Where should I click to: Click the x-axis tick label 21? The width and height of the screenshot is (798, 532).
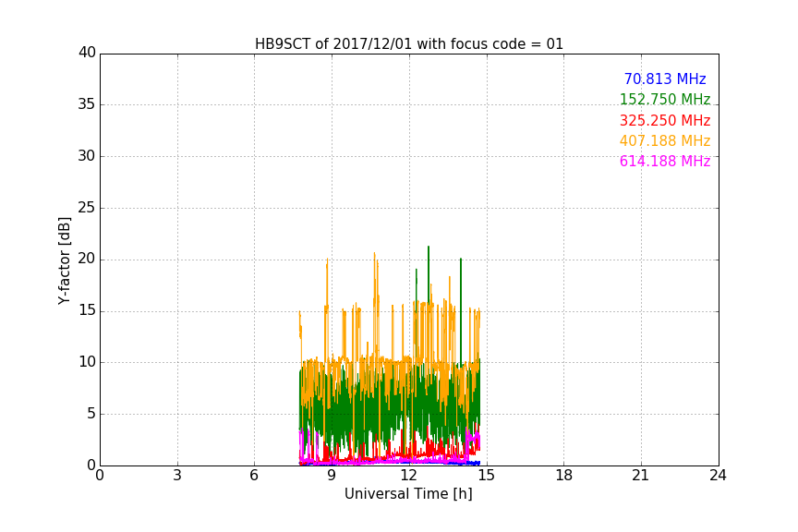(641, 476)
